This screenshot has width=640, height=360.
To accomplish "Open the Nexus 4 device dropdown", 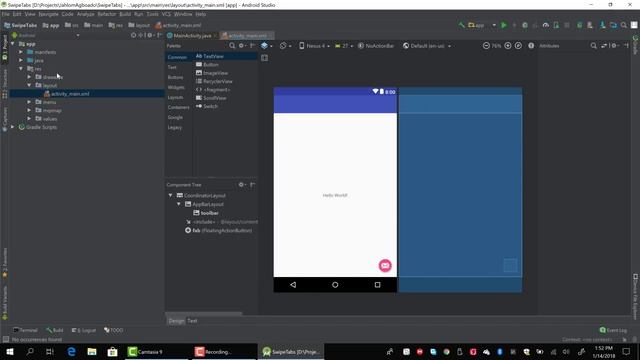I will point(314,46).
